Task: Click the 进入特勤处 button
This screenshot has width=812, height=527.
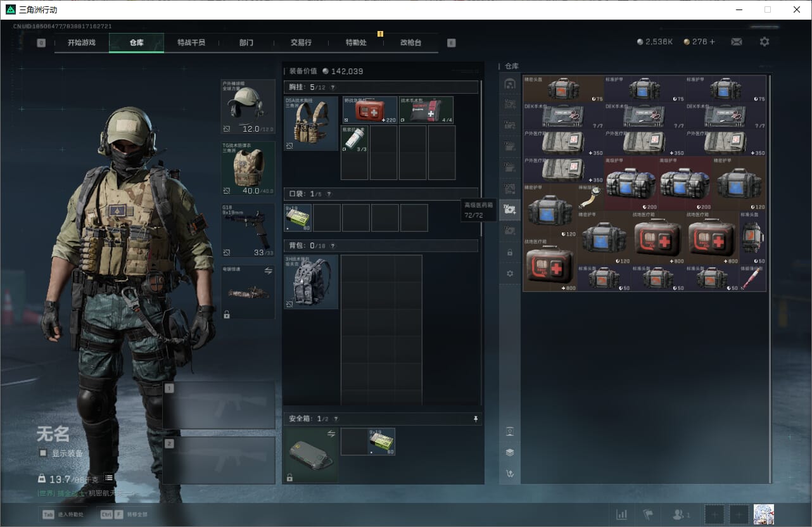Action: pos(63,514)
